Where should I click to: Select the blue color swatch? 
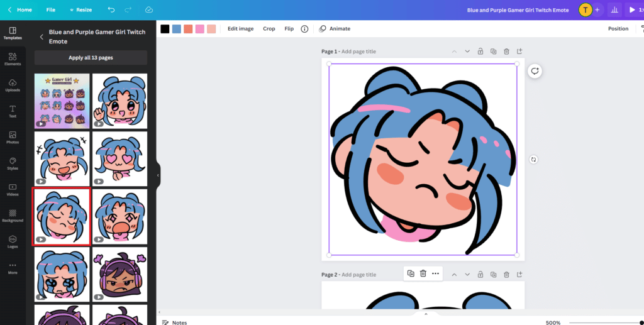point(177,29)
